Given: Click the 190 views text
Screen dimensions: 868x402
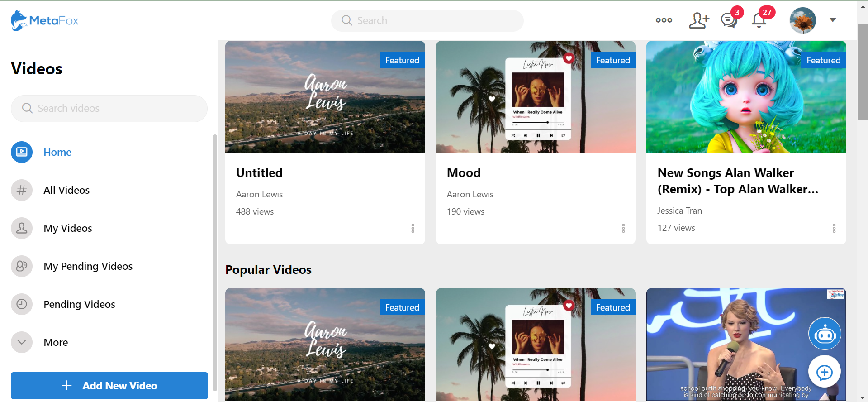Looking at the screenshot, I should click(x=465, y=211).
